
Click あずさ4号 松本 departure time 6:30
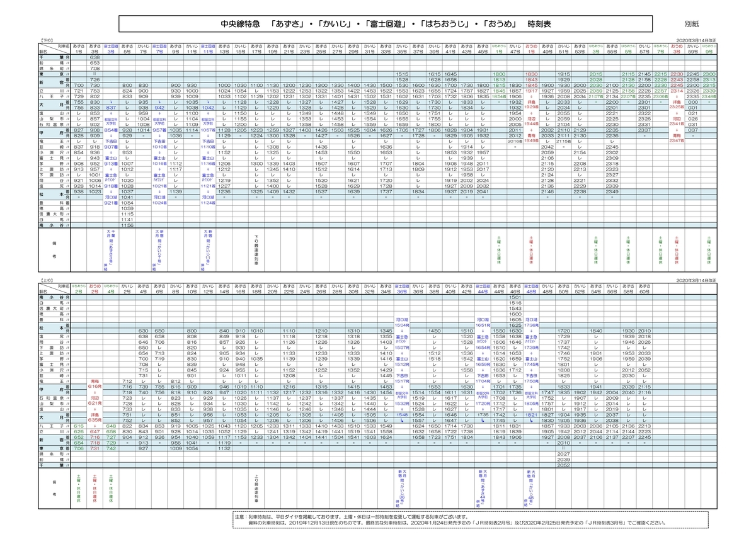point(144,331)
